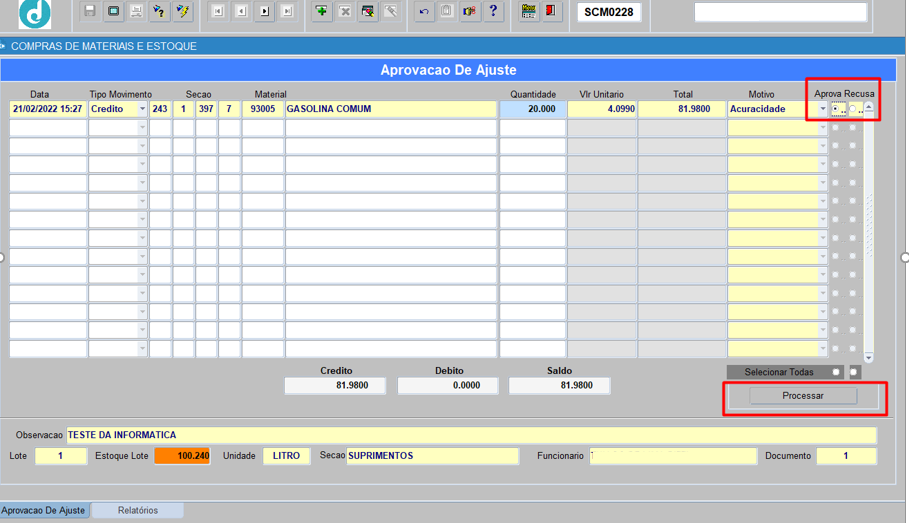Click Credito total field 81.9800
This screenshot has width=910, height=527.
tap(335, 385)
